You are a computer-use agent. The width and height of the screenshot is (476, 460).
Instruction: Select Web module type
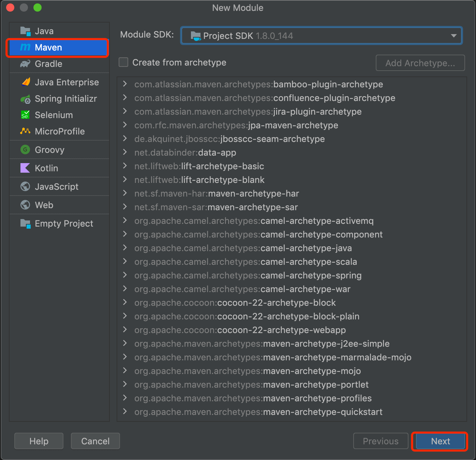[x=59, y=205]
